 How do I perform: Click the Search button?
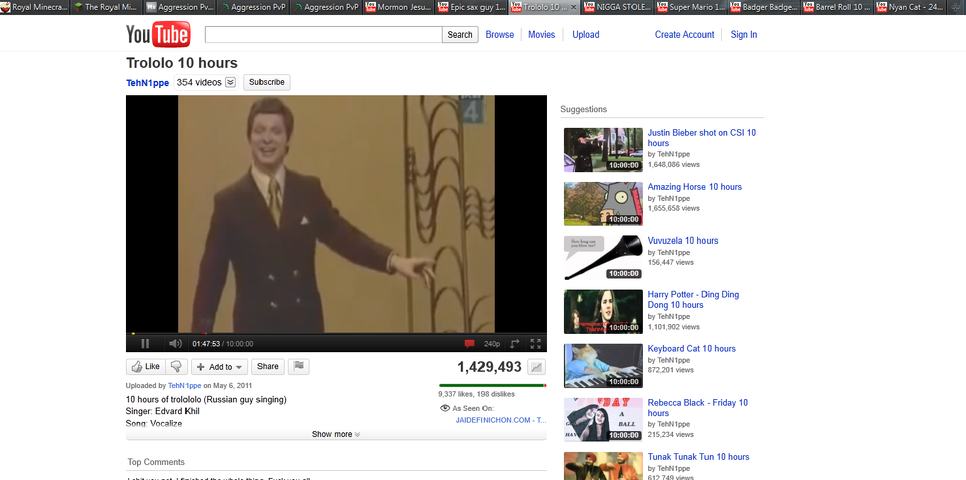pos(460,35)
